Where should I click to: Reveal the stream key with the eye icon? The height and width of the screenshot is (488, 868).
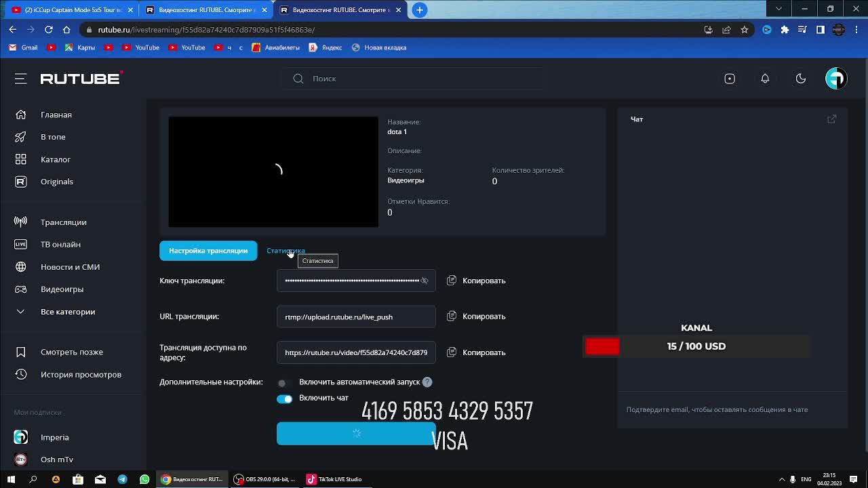425,281
